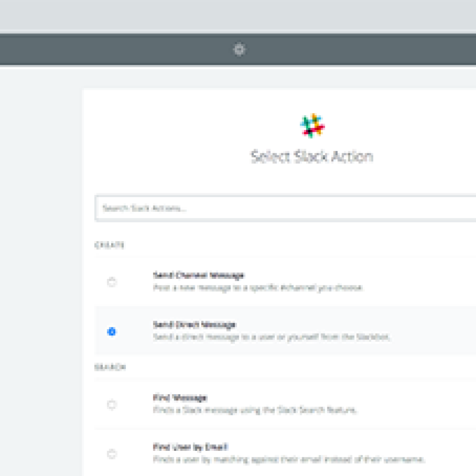The height and width of the screenshot is (476, 476).
Task: Click description 'Post a new message to a specific #channel'
Action: click(258, 287)
